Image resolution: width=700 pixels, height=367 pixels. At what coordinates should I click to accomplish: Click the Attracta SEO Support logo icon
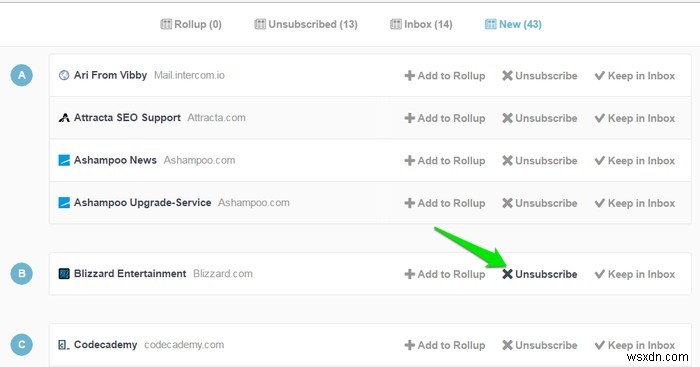[x=64, y=117]
